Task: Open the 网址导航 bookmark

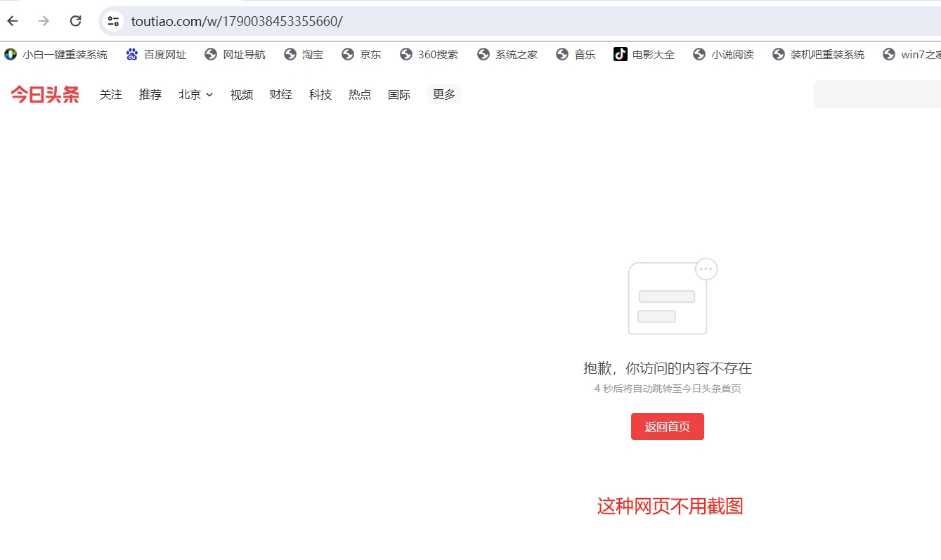Action: [235, 54]
